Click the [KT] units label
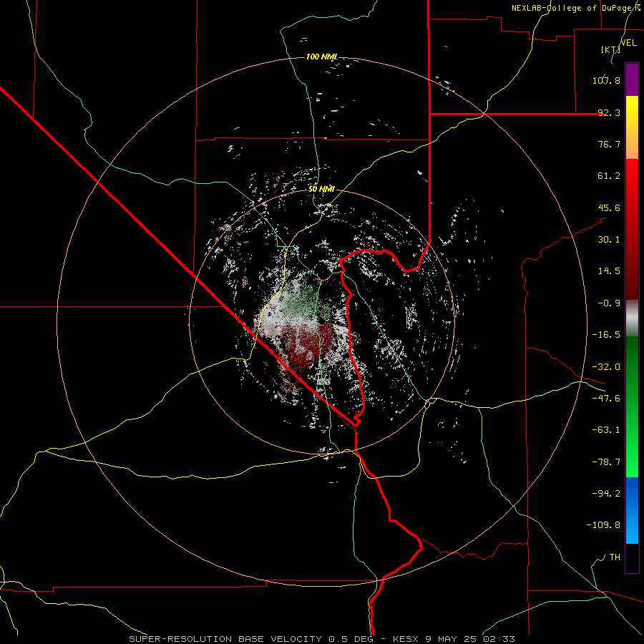Image resolution: width=644 pixels, height=644 pixels. click(x=610, y=49)
